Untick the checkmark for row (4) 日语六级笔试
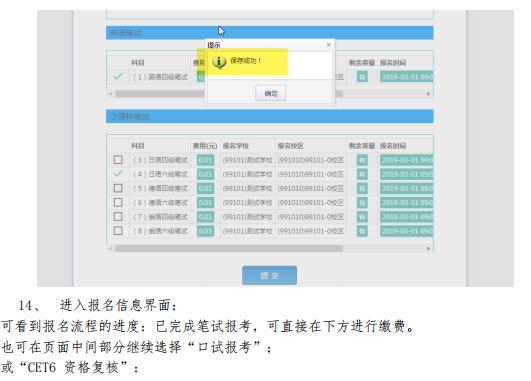 118,174
